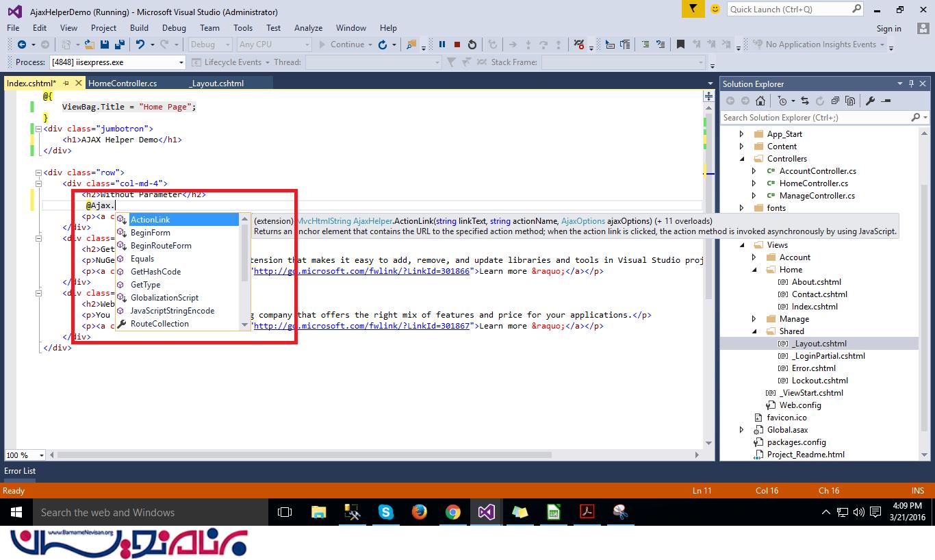
Task: Switch to the HomeController.cs tab
Action: tap(123, 83)
